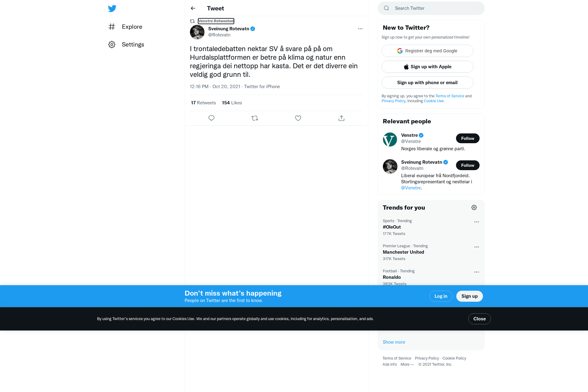
Task: Click the Twitter bird logo
Action: tap(112, 8)
